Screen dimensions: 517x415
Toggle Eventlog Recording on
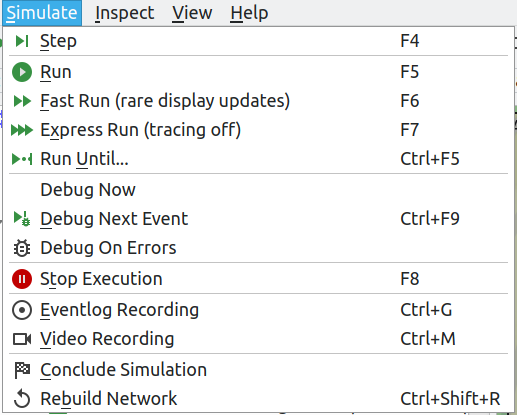pyautogui.click(x=258, y=310)
